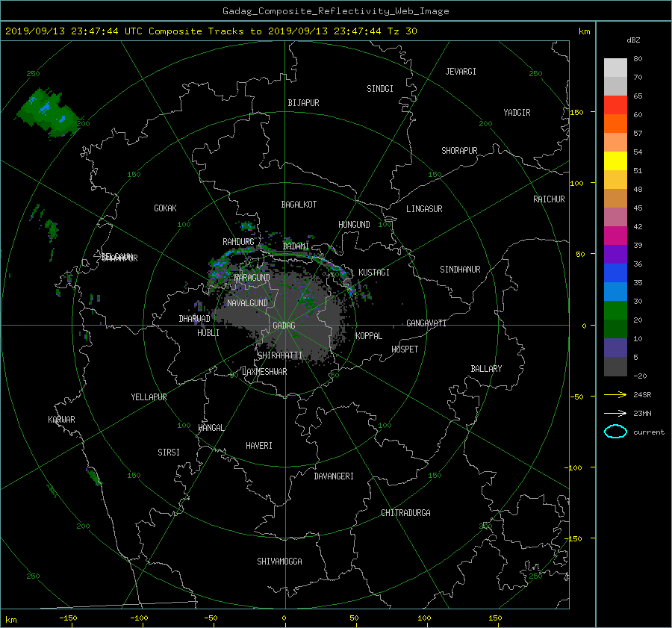Select the green 20 dBZ legend swatch
This screenshot has width=672, height=628.
[615, 310]
